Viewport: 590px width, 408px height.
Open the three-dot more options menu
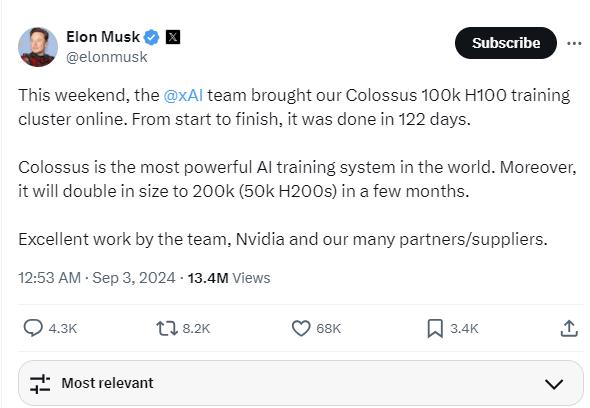574,44
